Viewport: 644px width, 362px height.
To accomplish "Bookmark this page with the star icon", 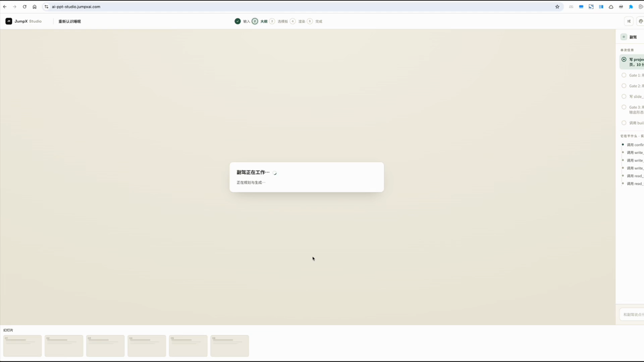I will coord(557,7).
